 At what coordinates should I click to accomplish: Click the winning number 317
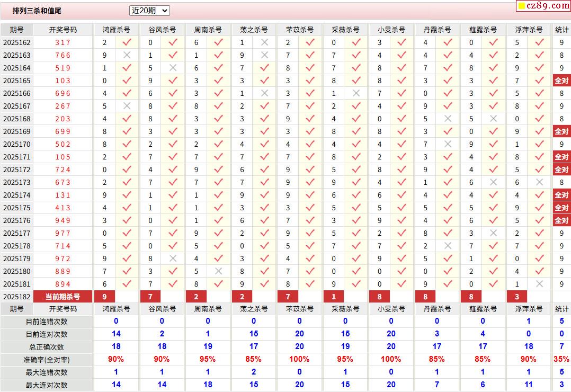coord(63,42)
